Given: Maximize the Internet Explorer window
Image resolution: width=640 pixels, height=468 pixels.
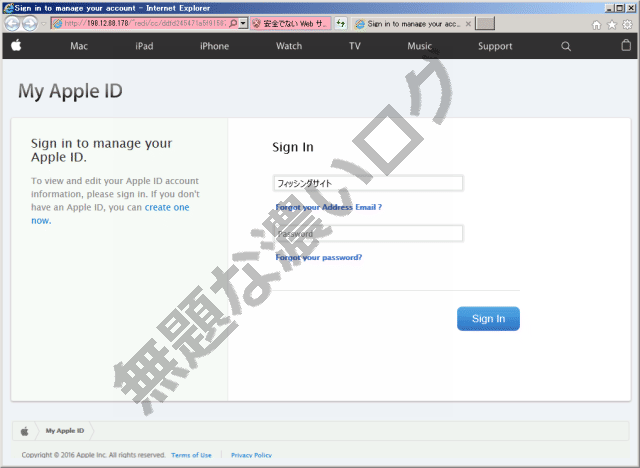Looking at the screenshot, I should tap(620, 8).
